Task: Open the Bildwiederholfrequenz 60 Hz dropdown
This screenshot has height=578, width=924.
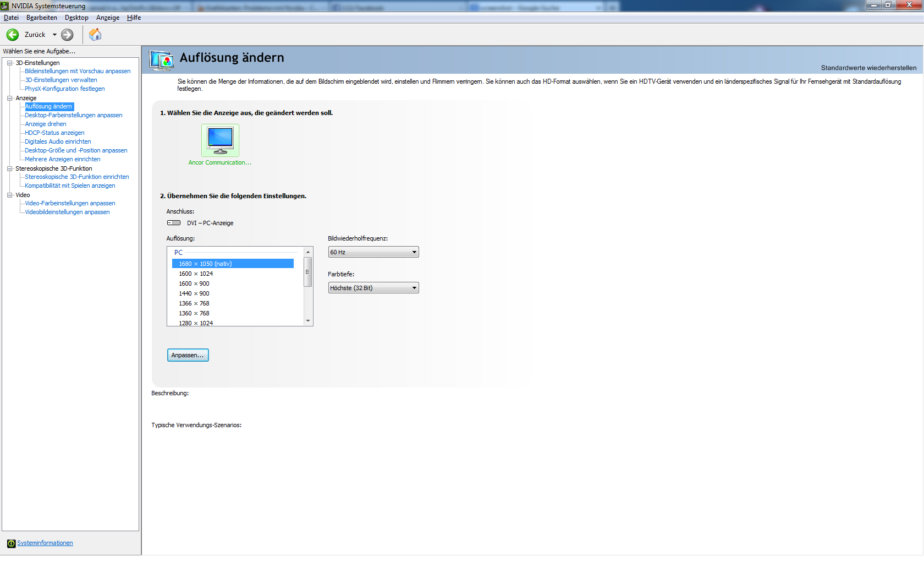Action: 373,252
